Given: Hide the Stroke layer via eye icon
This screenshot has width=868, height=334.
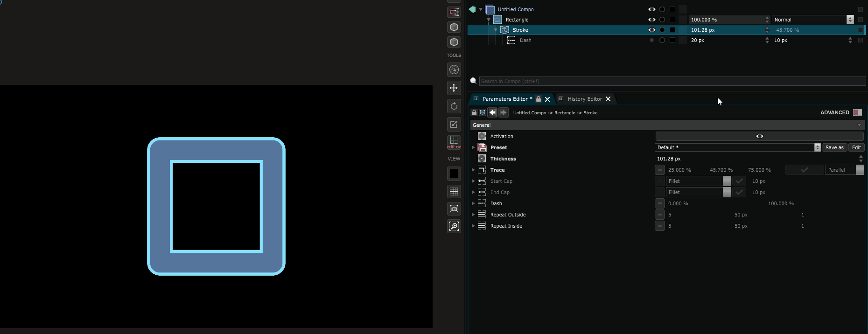Looking at the screenshot, I should pos(651,30).
